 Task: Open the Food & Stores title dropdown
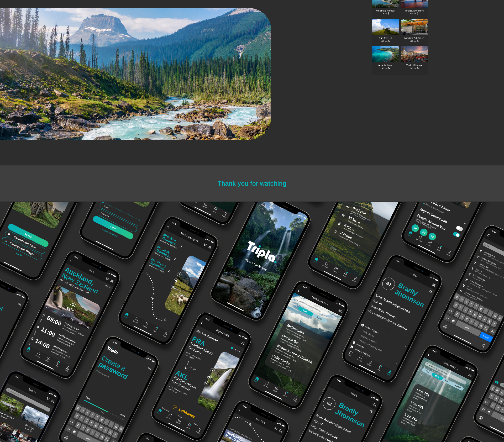[x=320, y=301]
